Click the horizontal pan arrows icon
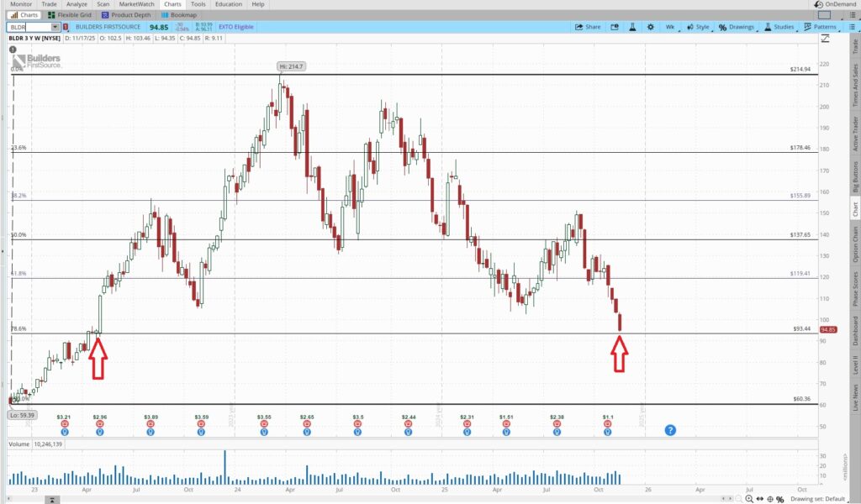This screenshot has width=861, height=504. point(760,499)
